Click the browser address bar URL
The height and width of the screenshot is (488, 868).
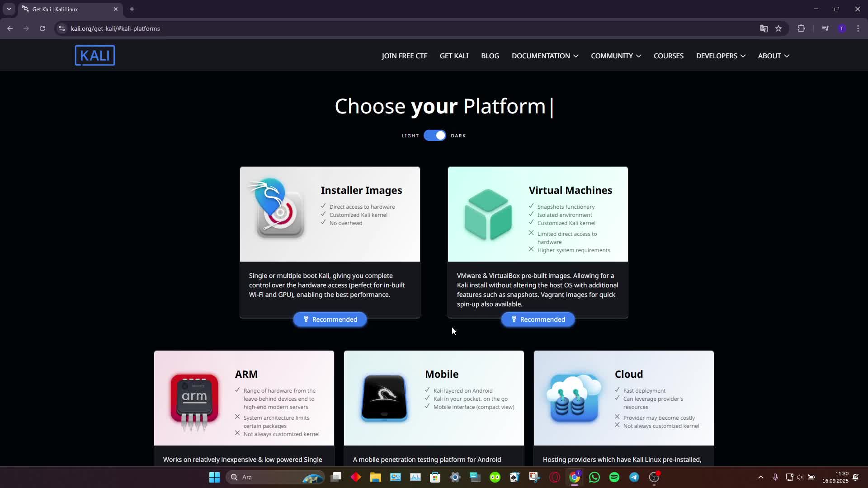(x=115, y=28)
